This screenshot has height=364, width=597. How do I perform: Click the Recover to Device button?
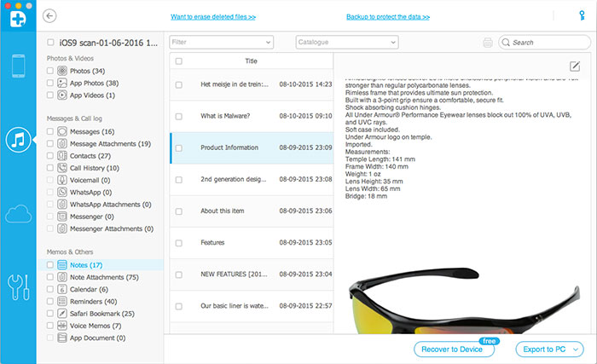(x=452, y=350)
